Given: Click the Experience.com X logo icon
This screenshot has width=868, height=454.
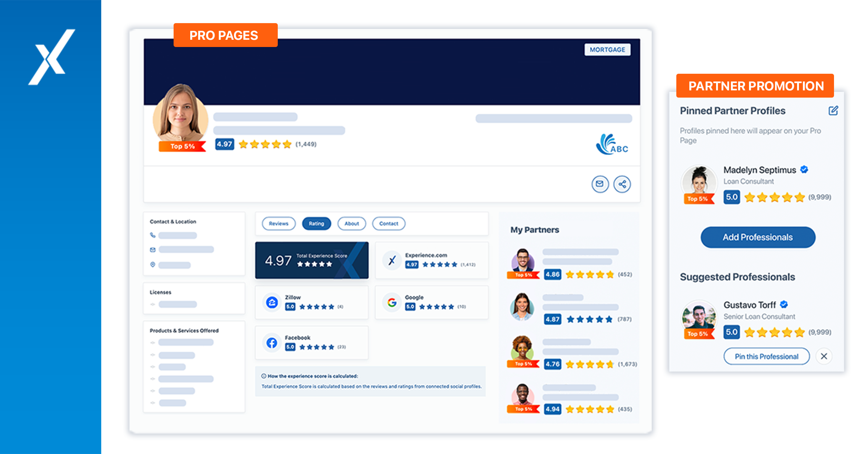Looking at the screenshot, I should [x=392, y=260].
